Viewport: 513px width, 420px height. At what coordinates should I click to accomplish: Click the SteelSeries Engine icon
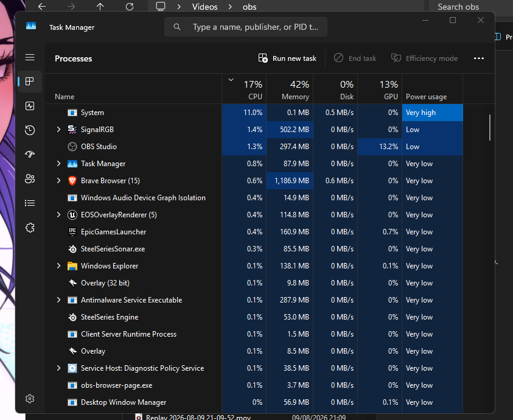point(72,317)
